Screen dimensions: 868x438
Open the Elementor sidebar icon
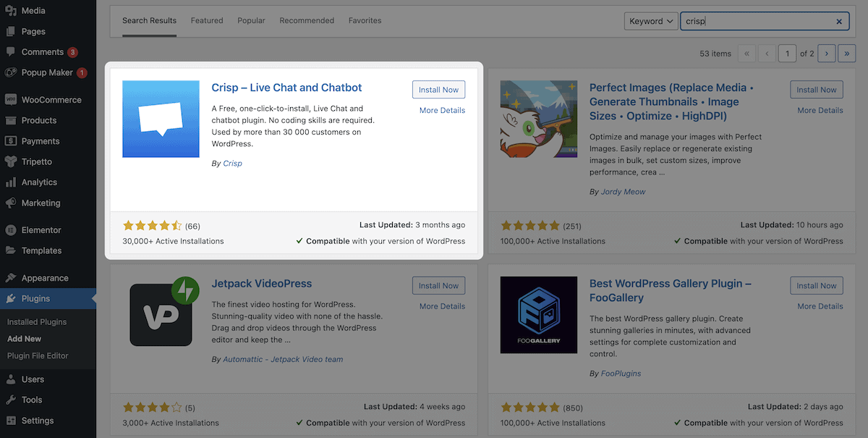pos(11,230)
